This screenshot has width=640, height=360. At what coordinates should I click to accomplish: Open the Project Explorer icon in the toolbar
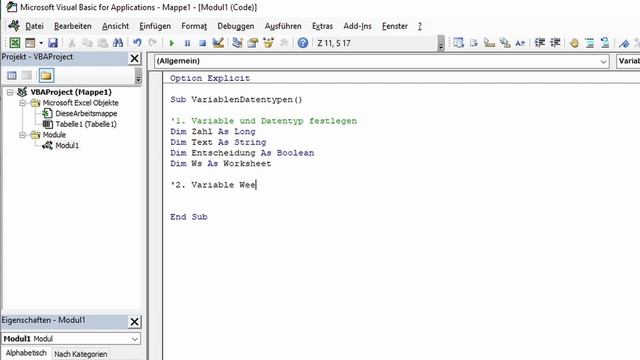pos(237,42)
